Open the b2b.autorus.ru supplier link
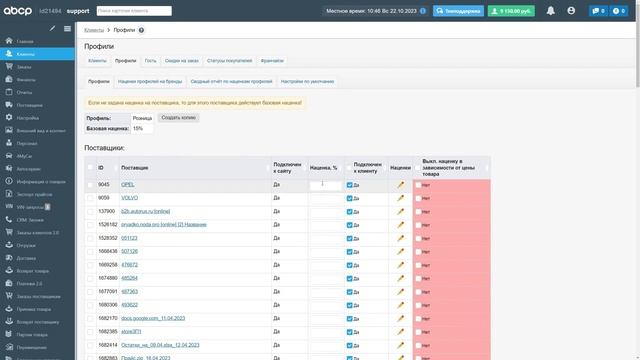 [145, 211]
